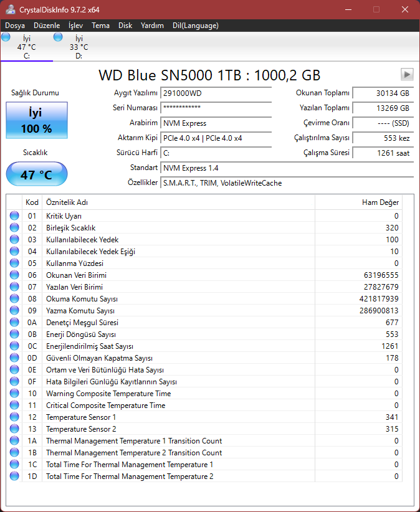Click the Okunan Toplamı value 30134 GB
Viewport: 420px width, 512px height.
[383, 93]
